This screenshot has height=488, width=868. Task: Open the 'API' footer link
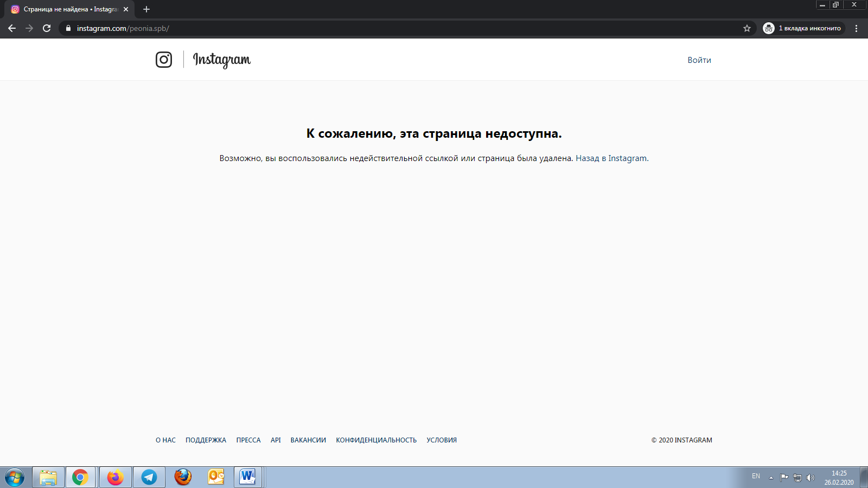276,440
